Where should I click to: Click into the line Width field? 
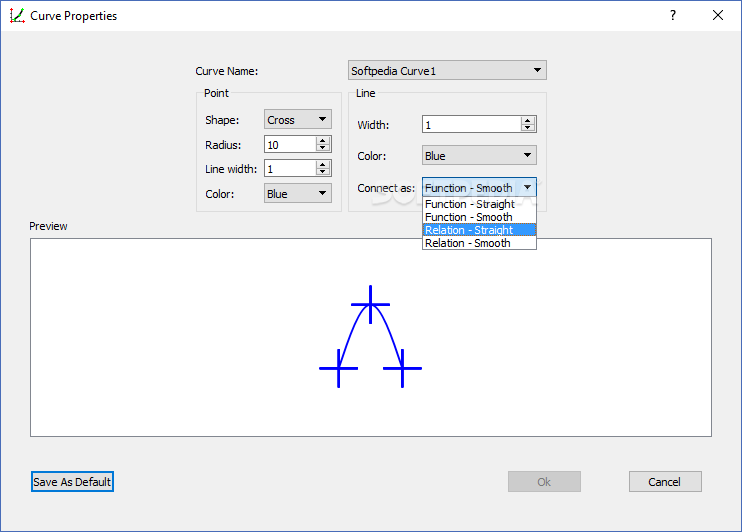pos(472,124)
